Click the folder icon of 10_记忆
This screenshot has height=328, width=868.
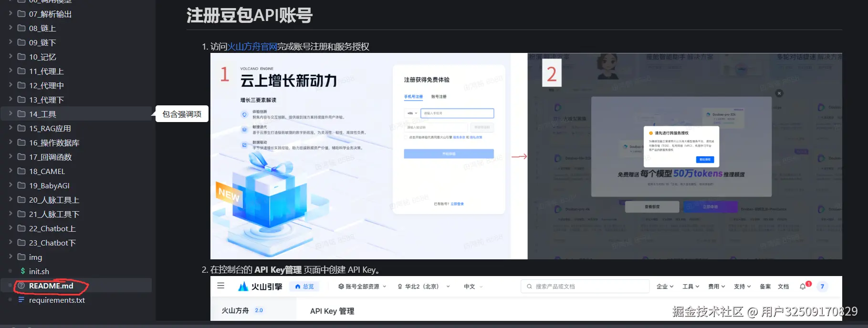[x=21, y=57]
